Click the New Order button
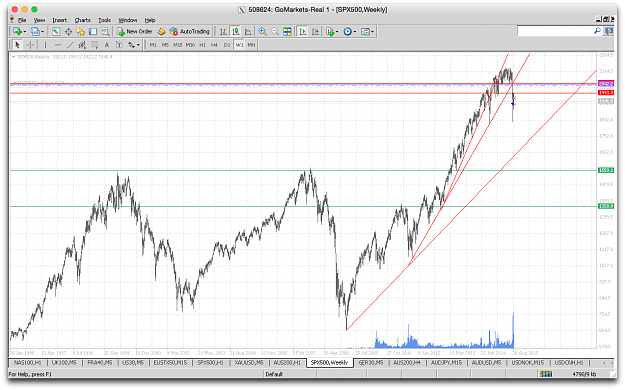This screenshot has height=390, width=625. [x=135, y=32]
